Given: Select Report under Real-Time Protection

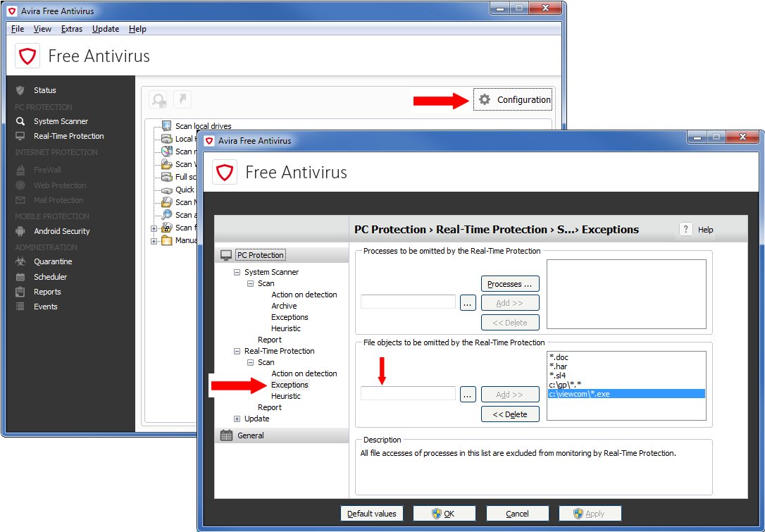Looking at the screenshot, I should pos(270,407).
